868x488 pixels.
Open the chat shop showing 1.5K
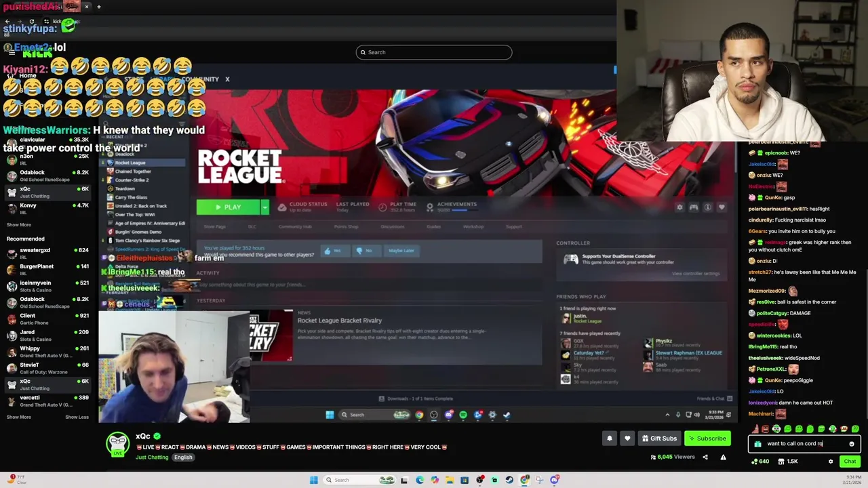pos(788,462)
